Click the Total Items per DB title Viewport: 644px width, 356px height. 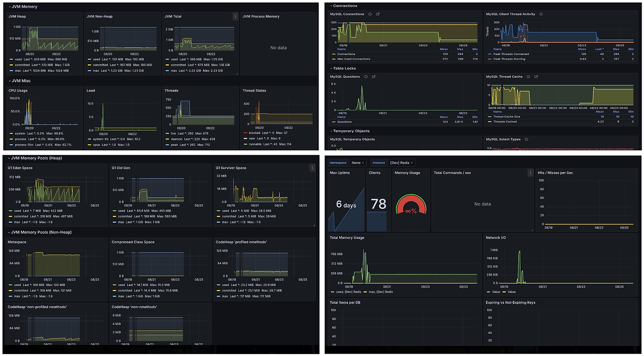click(345, 303)
